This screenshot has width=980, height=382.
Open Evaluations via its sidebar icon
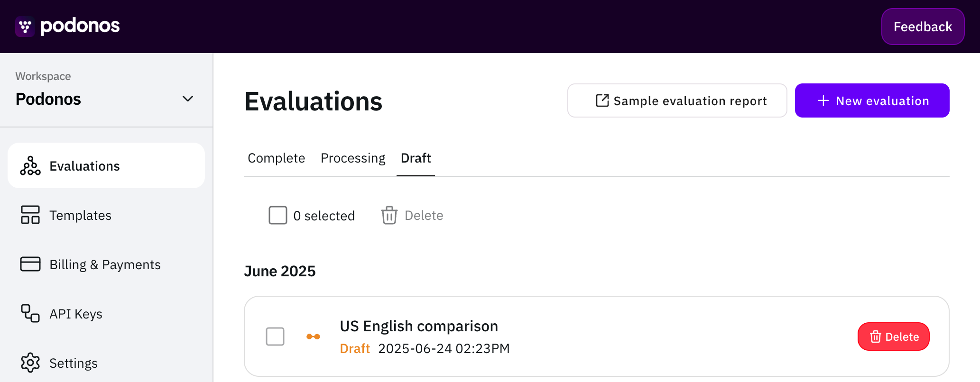30,166
